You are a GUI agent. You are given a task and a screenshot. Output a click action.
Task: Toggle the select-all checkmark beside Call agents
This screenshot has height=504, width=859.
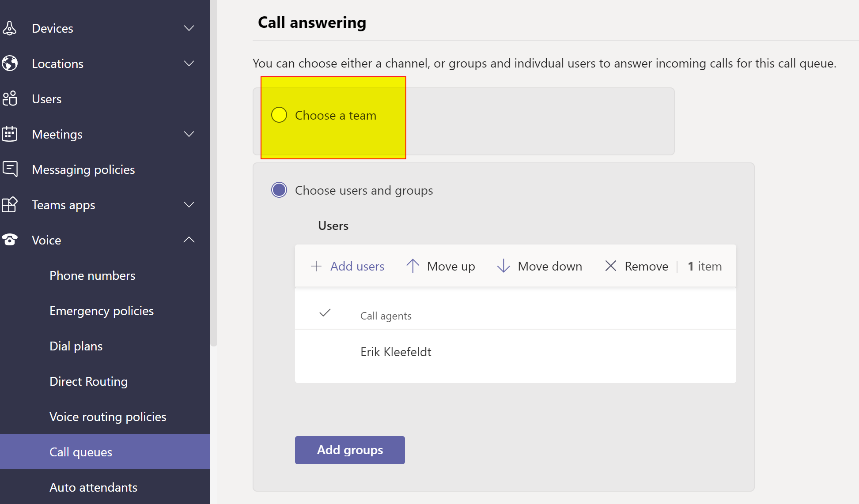(x=325, y=313)
